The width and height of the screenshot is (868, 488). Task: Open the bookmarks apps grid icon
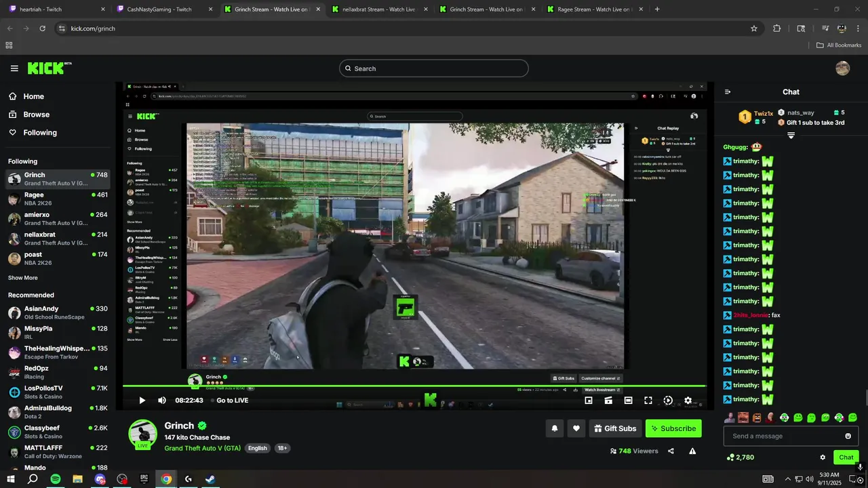coord(9,45)
